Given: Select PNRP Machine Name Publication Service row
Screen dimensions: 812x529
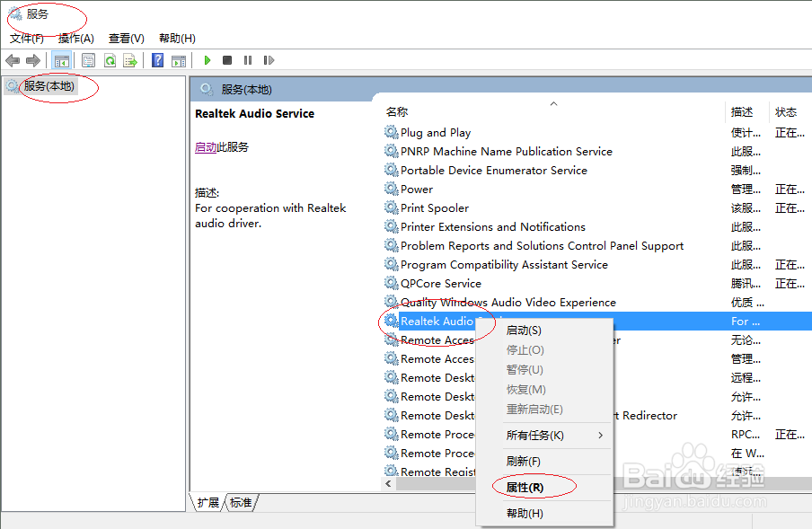Looking at the screenshot, I should point(597,151).
